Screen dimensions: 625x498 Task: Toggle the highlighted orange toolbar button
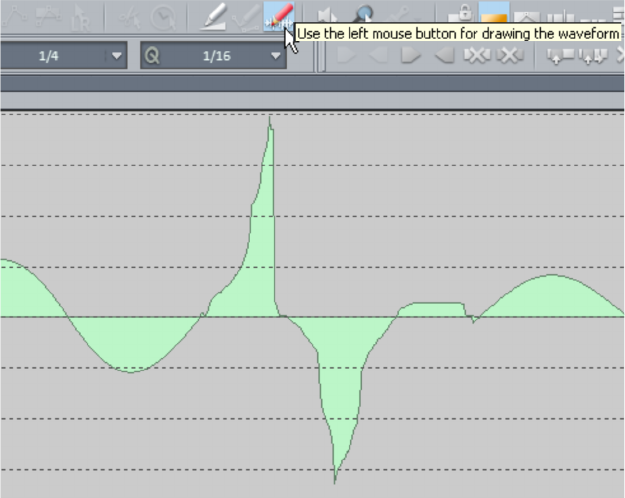(x=494, y=13)
